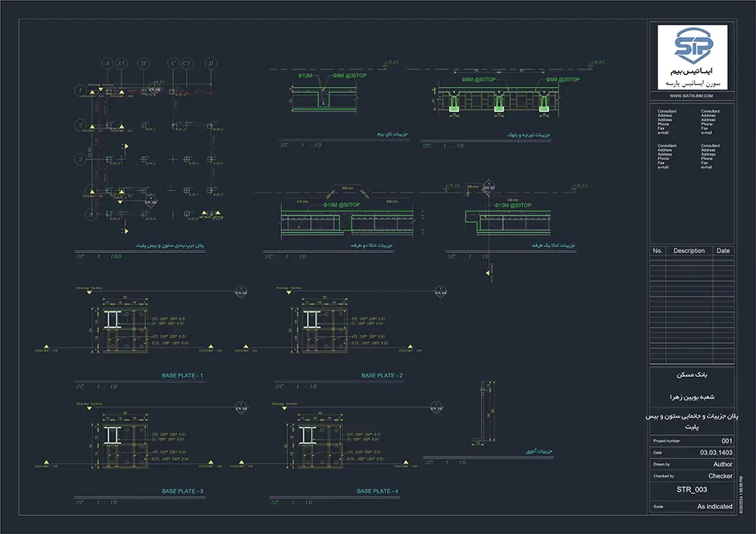756x534 pixels.
Task: Click the Drawn by label
Action: click(x=661, y=465)
